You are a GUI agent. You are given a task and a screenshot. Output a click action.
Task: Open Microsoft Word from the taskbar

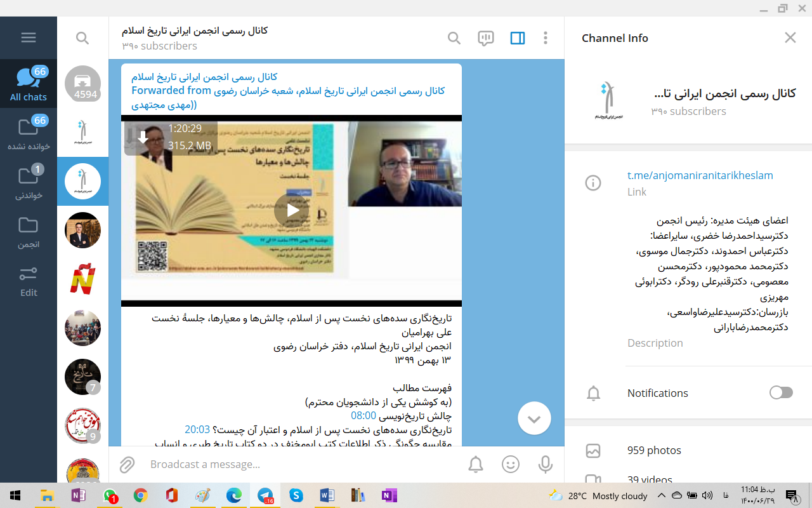[327, 495]
